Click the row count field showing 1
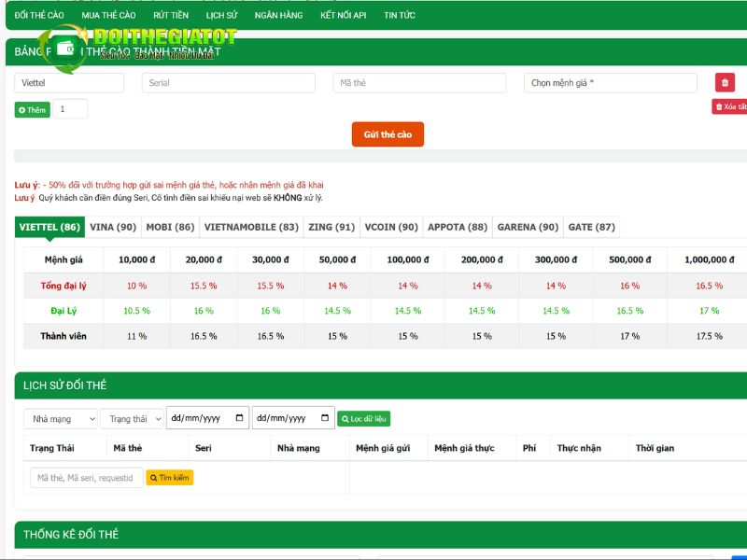 pos(70,109)
